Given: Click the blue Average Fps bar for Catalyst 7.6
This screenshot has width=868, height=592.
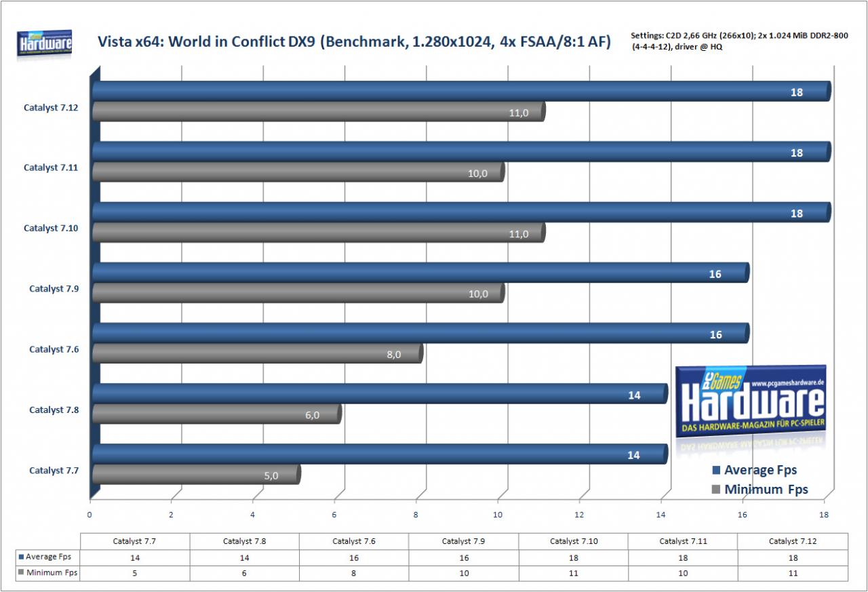Looking at the screenshot, I should pyautogui.click(x=420, y=334).
